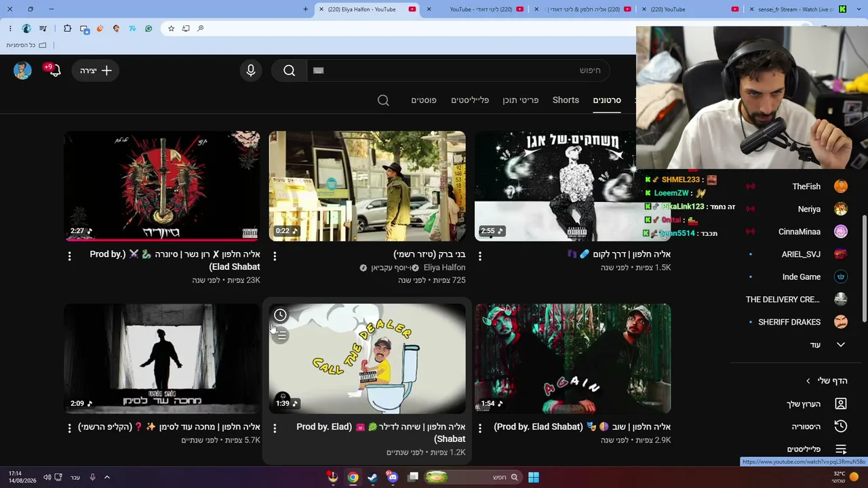The image size is (868, 488).
Task: Open Chrome tab search dropdown arrow
Action: tap(860, 9)
